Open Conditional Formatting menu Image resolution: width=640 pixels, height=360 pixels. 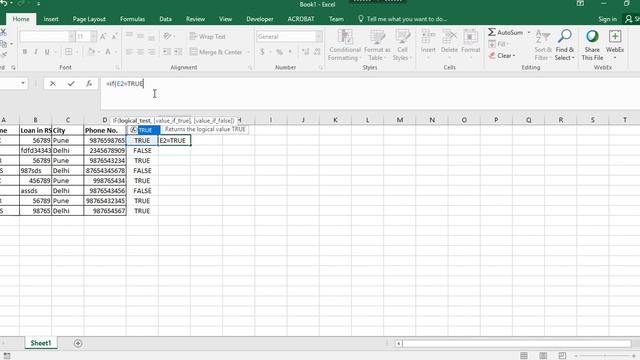[345, 45]
